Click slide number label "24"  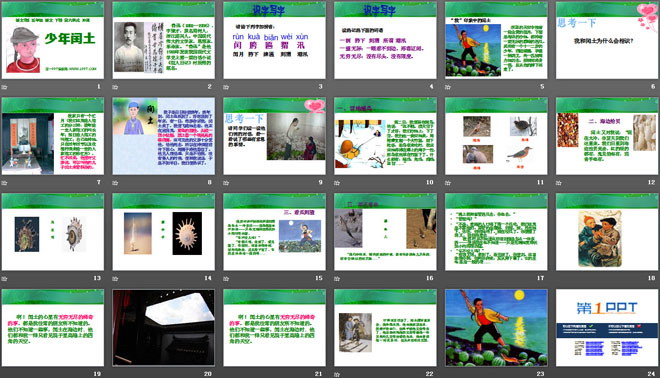click(x=651, y=373)
